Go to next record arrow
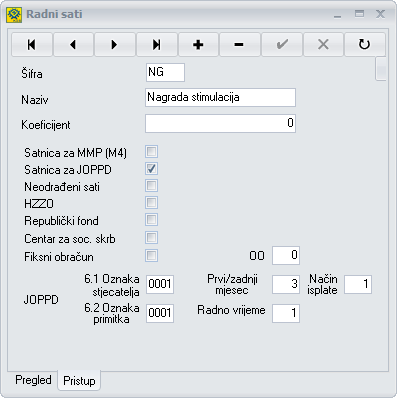 point(115,44)
